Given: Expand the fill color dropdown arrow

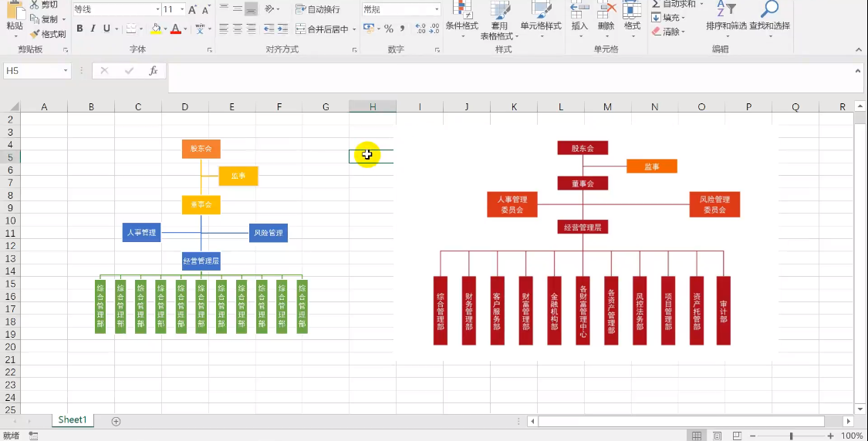Looking at the screenshot, I should [166, 29].
